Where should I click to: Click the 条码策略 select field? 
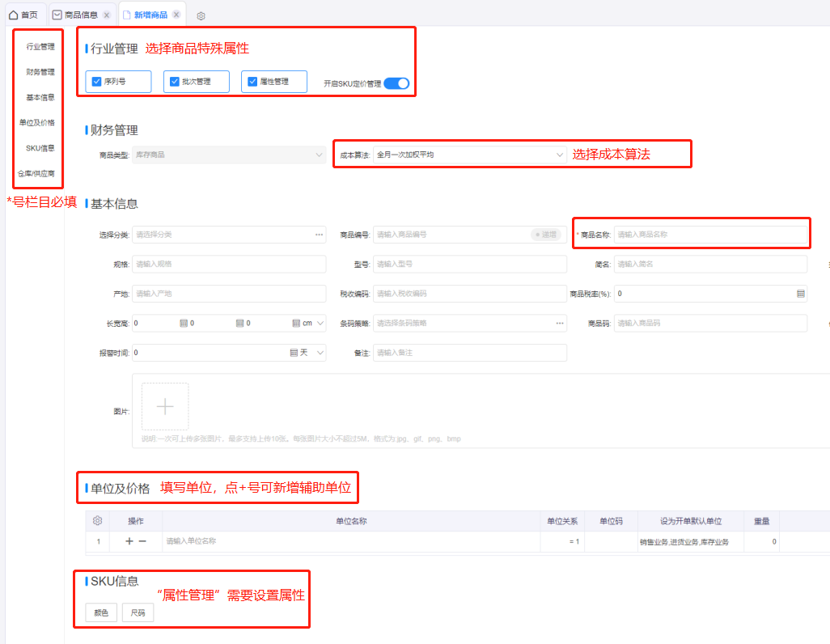469,323
